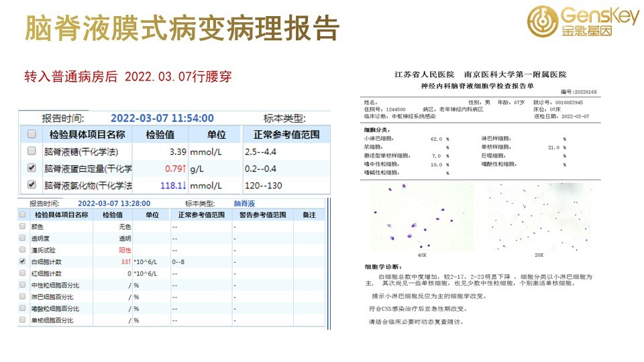Click the line 提示小淋巴细胞反应为主的细胞学改变
The width and height of the screenshot is (644, 362).
pyautogui.click(x=429, y=296)
